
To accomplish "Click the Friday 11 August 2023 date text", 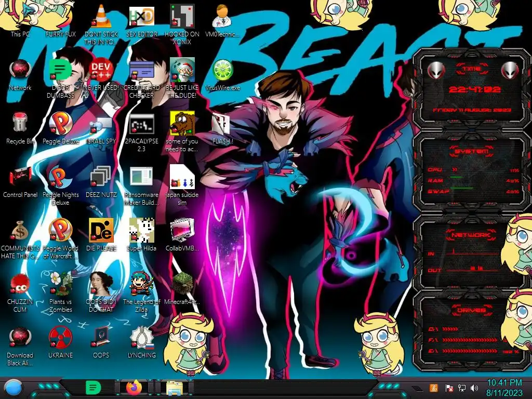I will click(x=472, y=110).
